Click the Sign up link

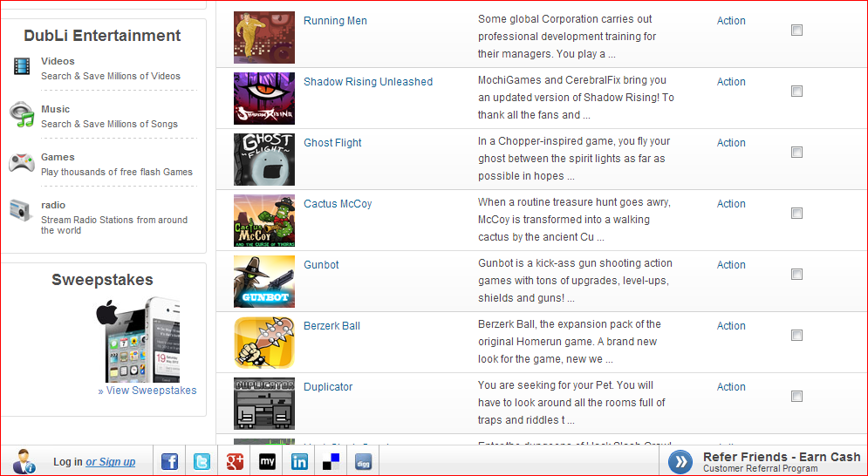point(117,462)
